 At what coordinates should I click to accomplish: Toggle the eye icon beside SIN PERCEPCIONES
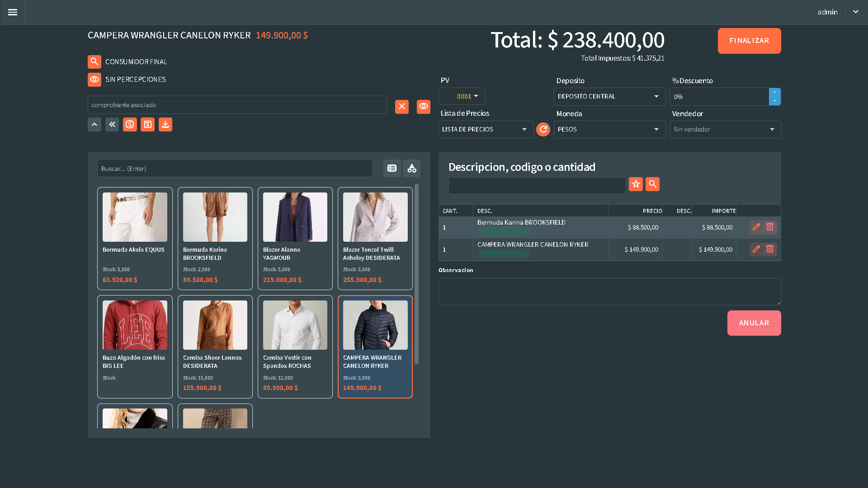(x=94, y=80)
